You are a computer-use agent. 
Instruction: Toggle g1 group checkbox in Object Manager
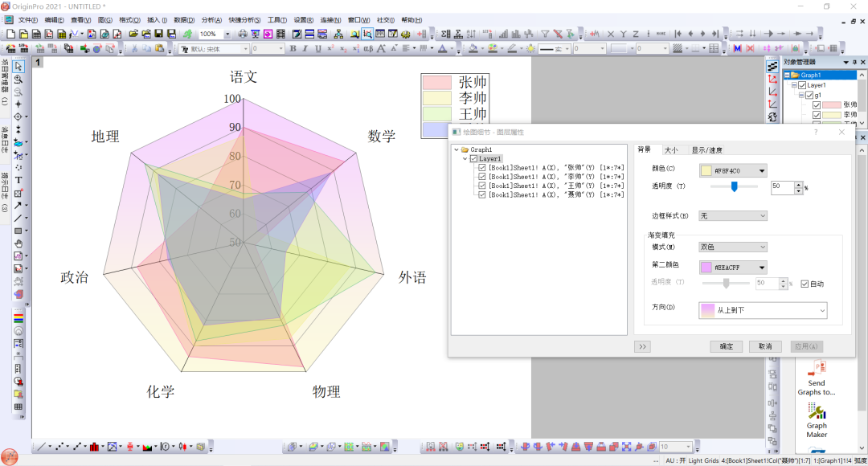(x=809, y=95)
